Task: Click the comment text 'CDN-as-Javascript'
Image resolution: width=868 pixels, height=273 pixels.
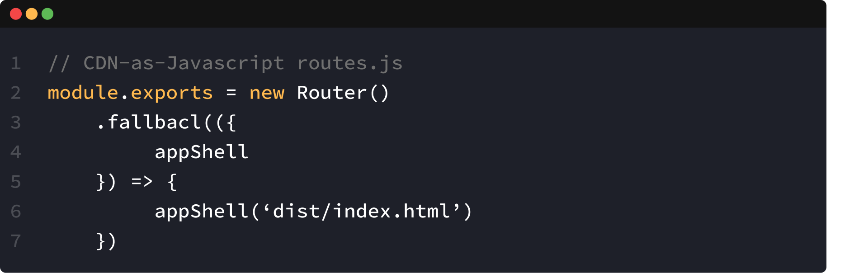Action: [184, 63]
